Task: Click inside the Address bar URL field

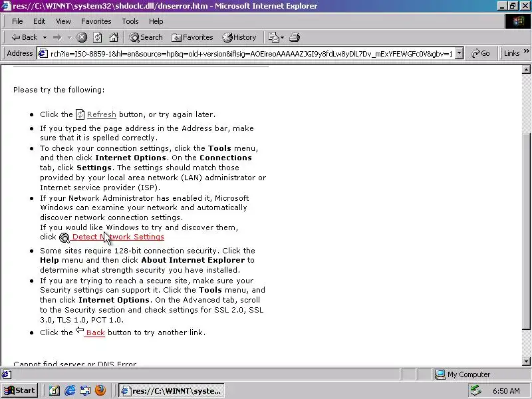Action: (251, 54)
